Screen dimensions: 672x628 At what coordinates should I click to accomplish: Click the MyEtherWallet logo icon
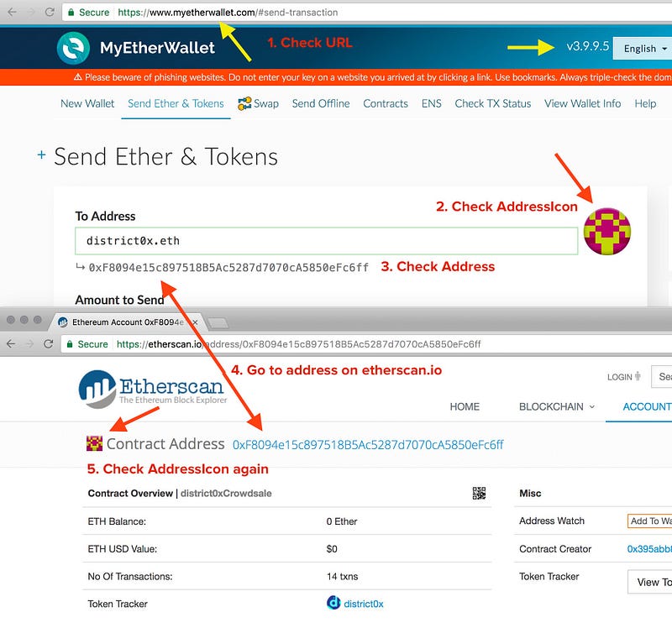point(73,48)
